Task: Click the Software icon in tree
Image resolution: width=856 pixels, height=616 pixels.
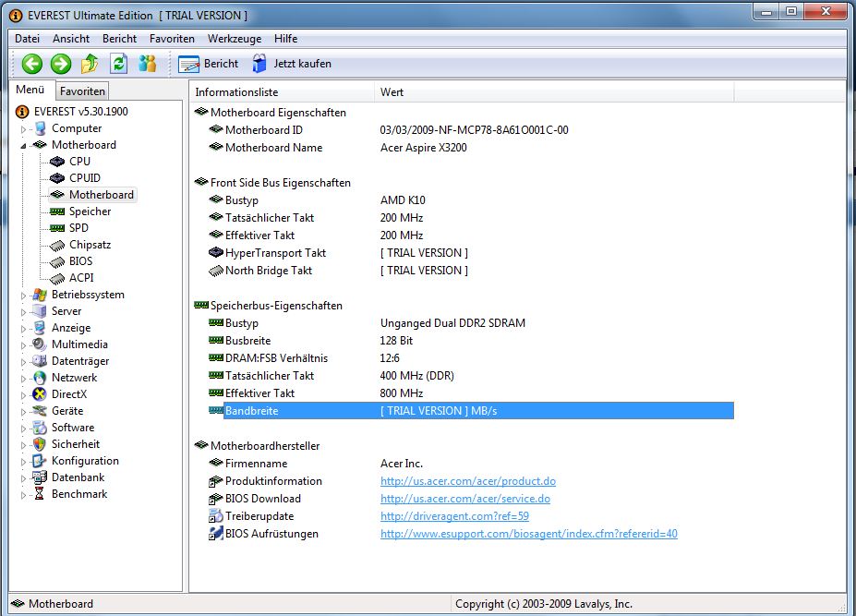Action: [x=40, y=428]
